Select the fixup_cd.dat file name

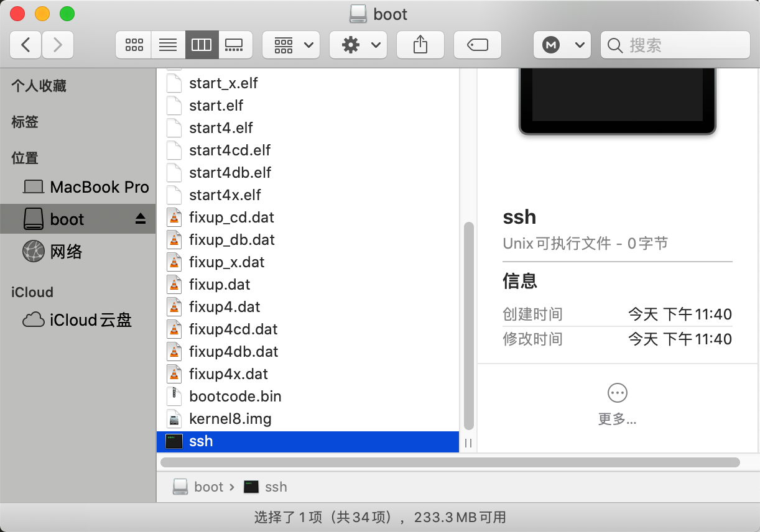pyautogui.click(x=231, y=218)
